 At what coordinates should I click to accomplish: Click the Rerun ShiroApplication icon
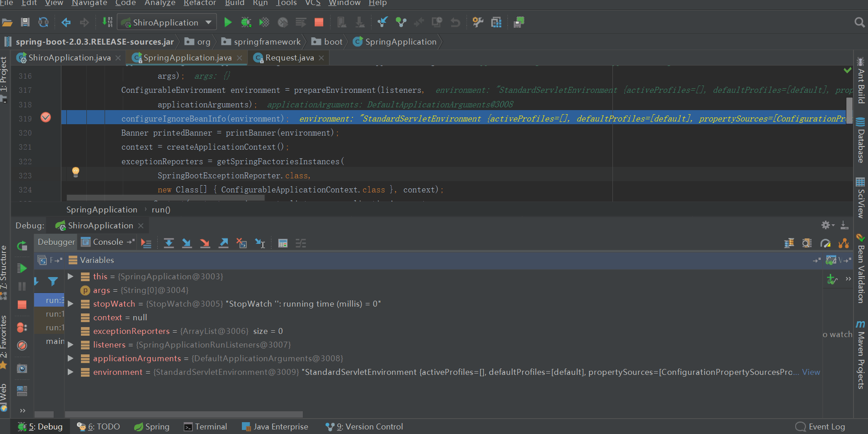click(x=22, y=246)
